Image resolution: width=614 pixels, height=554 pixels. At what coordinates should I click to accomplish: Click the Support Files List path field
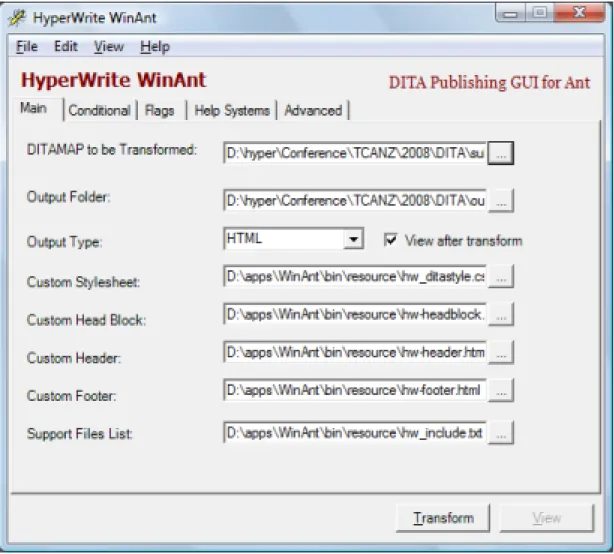point(355,433)
